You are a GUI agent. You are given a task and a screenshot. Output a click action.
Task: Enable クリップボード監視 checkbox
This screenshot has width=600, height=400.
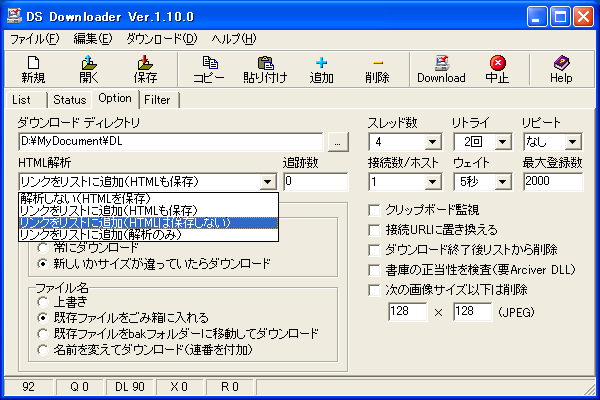coord(374,210)
